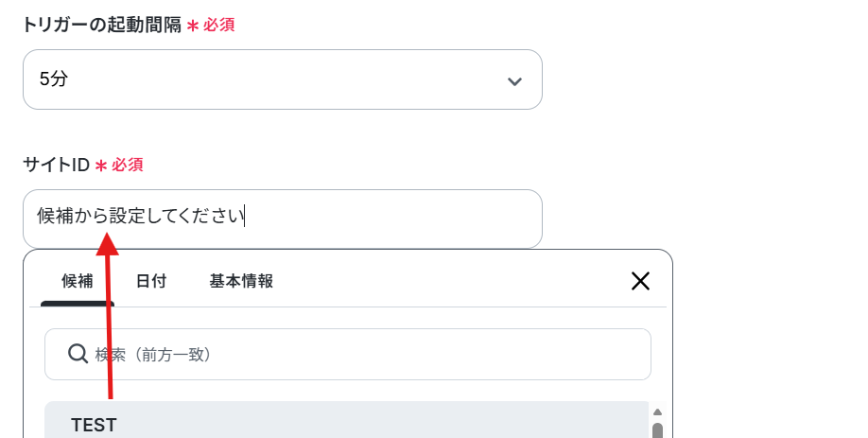
Task: Click the selected 5分 value text
Action: click(54, 79)
